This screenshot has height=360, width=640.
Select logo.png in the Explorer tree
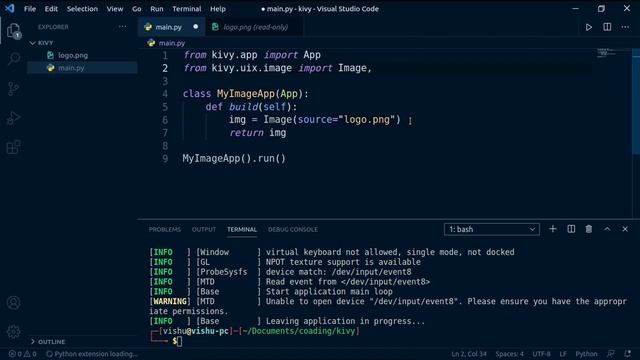(82, 55)
